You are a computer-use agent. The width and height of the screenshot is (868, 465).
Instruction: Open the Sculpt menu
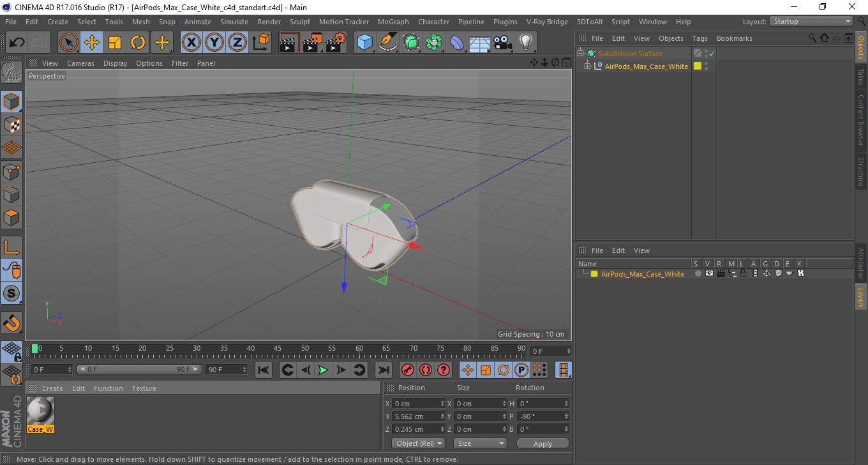coord(299,22)
